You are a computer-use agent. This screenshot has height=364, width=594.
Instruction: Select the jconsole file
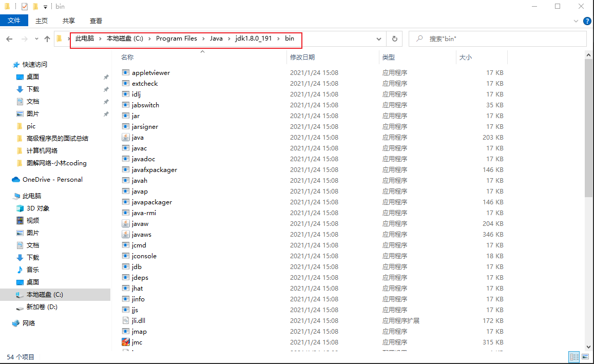[x=144, y=256]
